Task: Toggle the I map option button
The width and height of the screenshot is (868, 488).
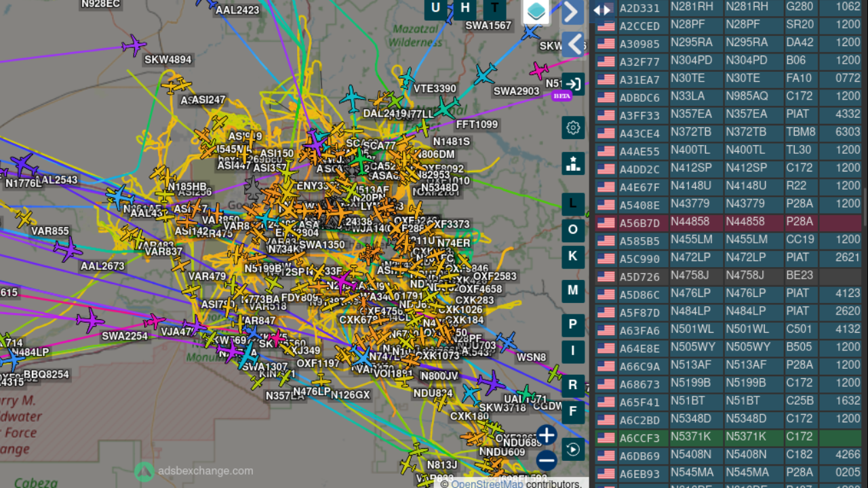Action: [573, 351]
